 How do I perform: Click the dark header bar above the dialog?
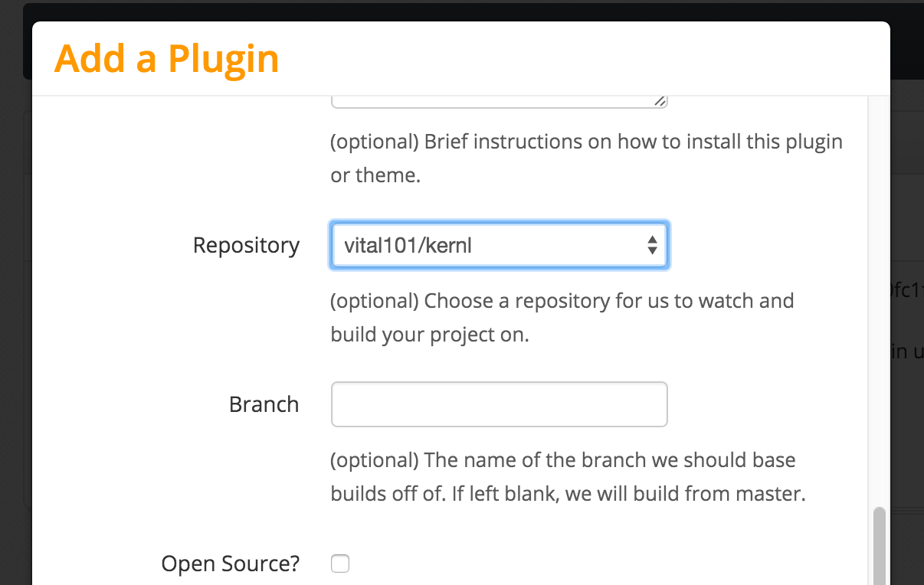(460, 11)
